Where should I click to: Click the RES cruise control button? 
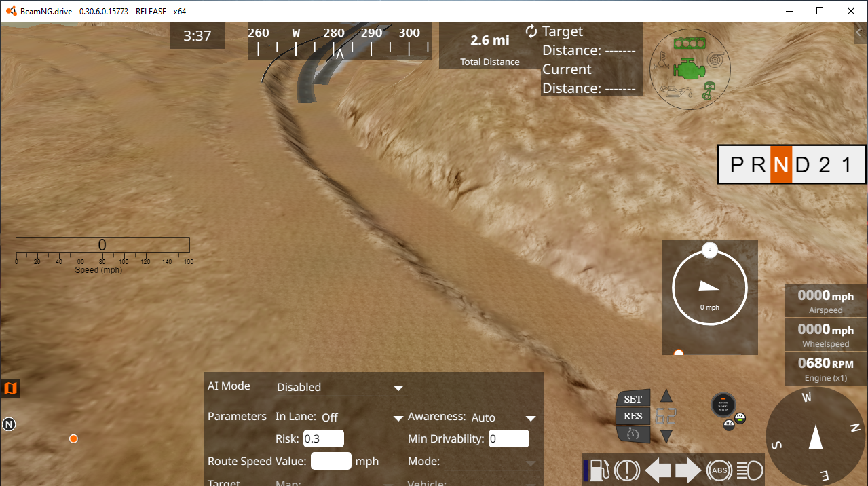(633, 416)
